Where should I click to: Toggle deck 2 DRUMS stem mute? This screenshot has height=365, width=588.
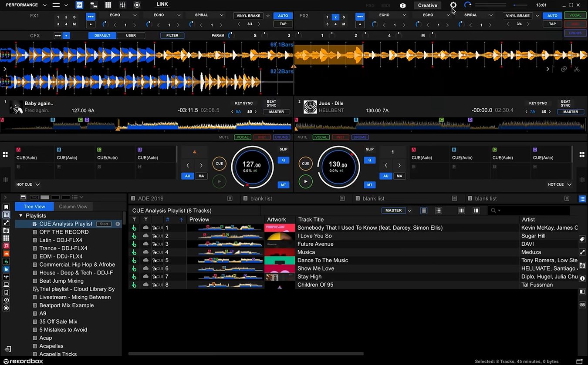[360, 137]
